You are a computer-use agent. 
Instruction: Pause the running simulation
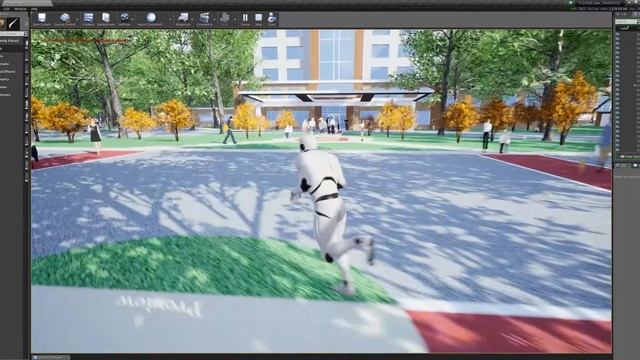[245, 19]
